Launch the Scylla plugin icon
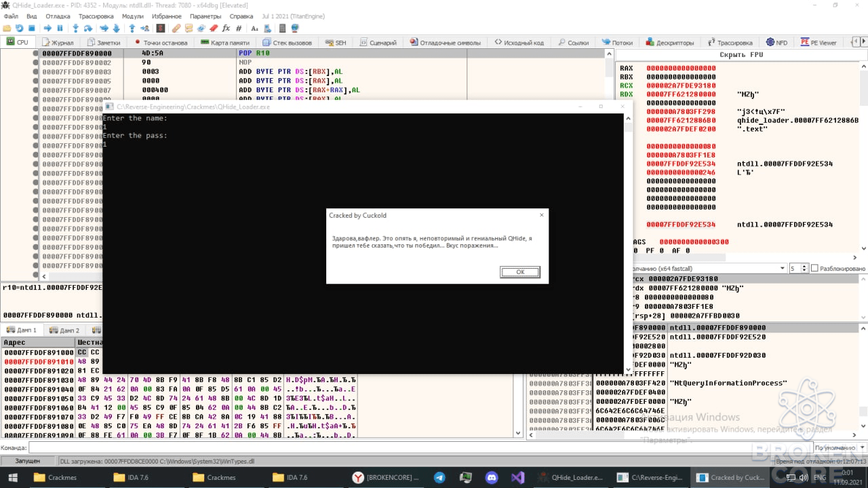The width and height of the screenshot is (868, 488). [161, 29]
